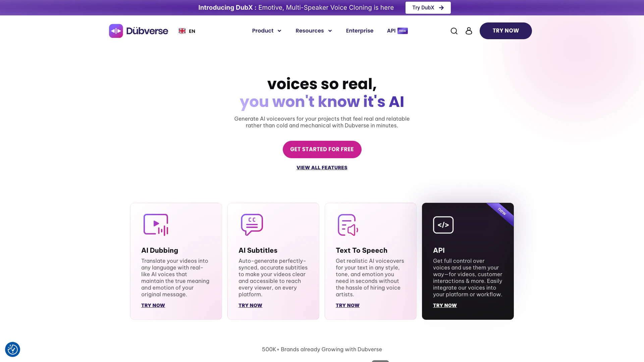The width and height of the screenshot is (644, 362).
Task: Click the Dubverse logo icon
Action: [x=116, y=31]
